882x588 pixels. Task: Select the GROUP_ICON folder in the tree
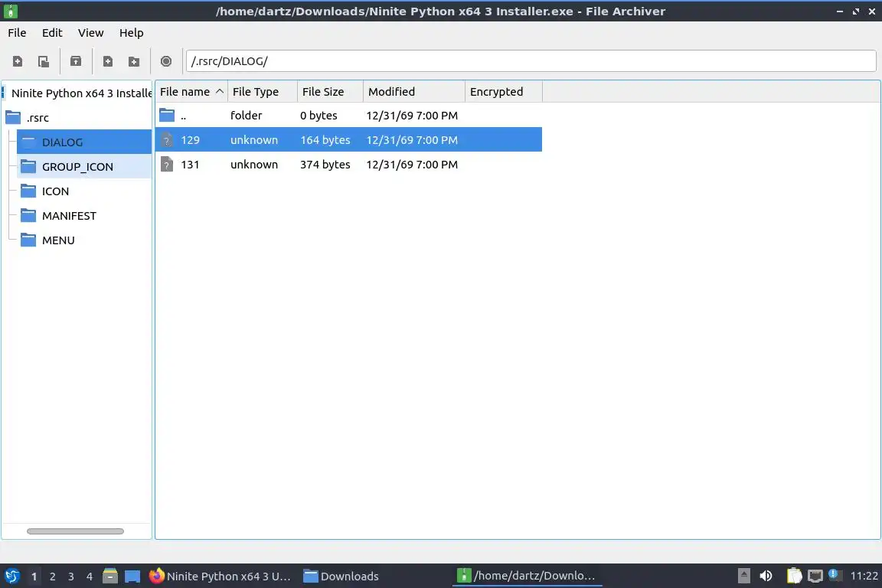click(84, 167)
